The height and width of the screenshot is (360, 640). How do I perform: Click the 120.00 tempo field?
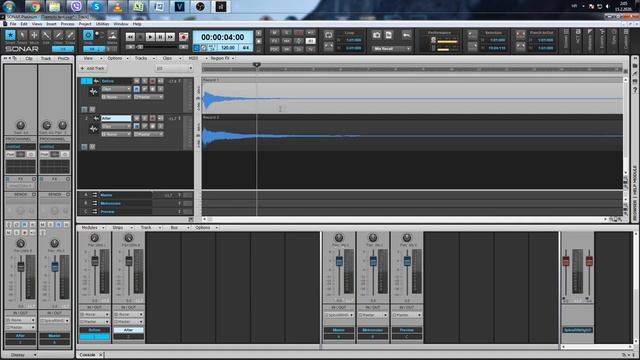[228, 48]
